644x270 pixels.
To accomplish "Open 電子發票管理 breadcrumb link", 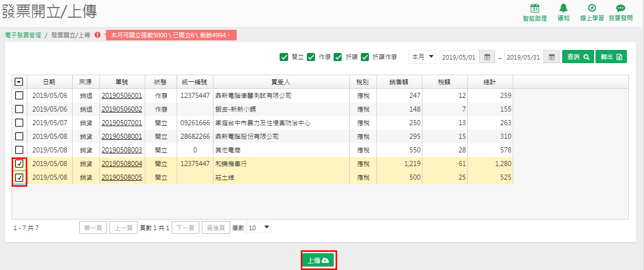I will pos(23,35).
